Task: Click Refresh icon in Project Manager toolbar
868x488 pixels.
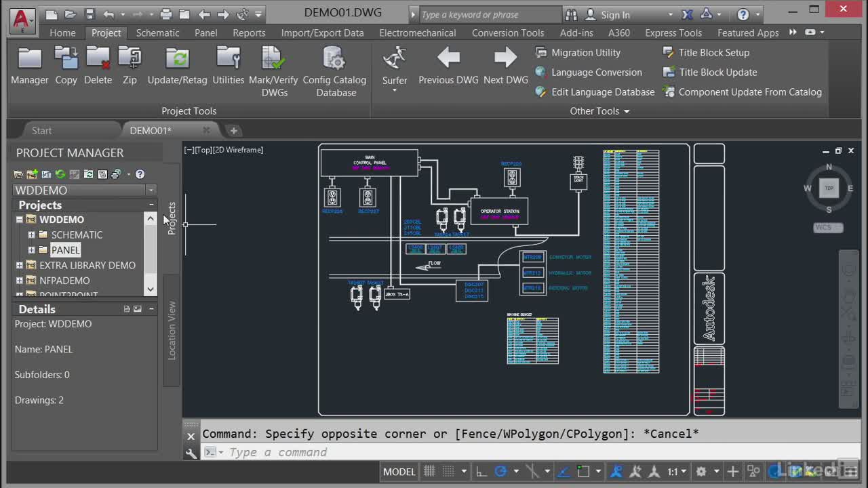Action: tap(60, 174)
